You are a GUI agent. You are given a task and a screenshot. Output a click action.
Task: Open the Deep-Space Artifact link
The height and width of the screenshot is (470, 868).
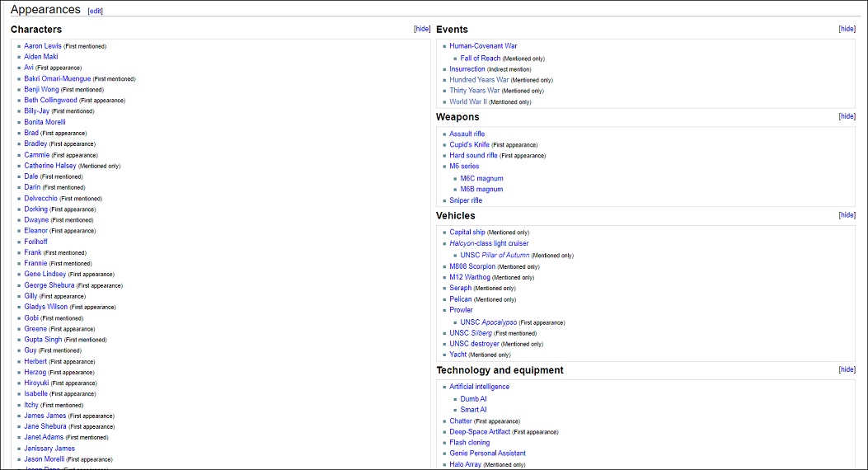[480, 432]
